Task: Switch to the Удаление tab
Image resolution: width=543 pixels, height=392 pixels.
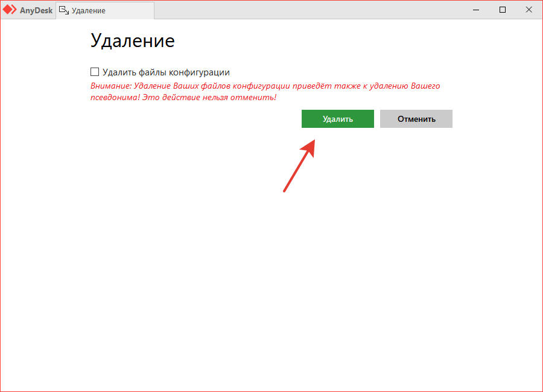Action: [x=105, y=10]
